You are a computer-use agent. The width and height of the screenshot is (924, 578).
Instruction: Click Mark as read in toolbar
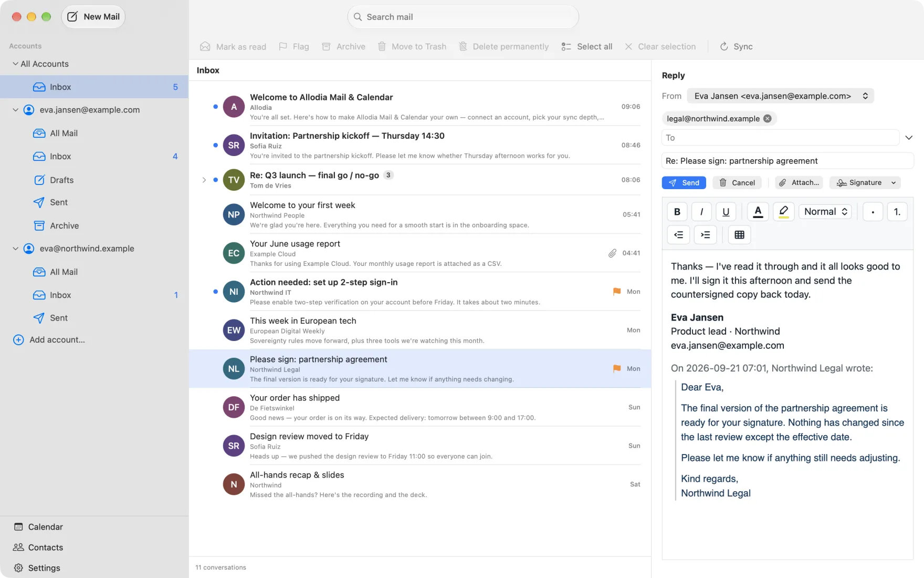(x=233, y=47)
